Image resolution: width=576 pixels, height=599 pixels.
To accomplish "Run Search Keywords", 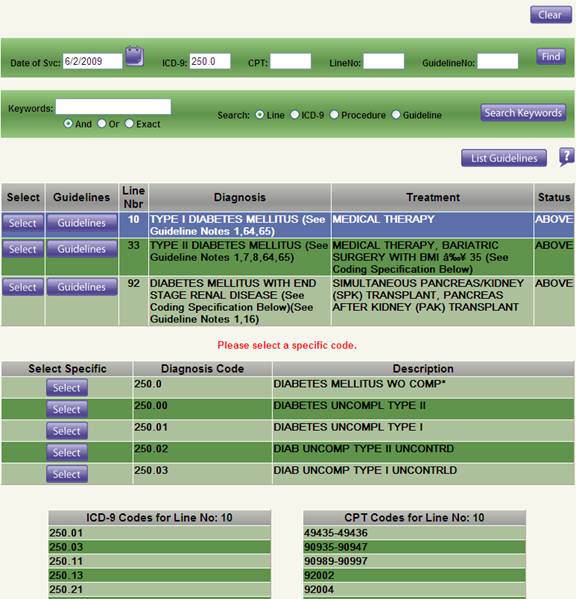I will [523, 113].
